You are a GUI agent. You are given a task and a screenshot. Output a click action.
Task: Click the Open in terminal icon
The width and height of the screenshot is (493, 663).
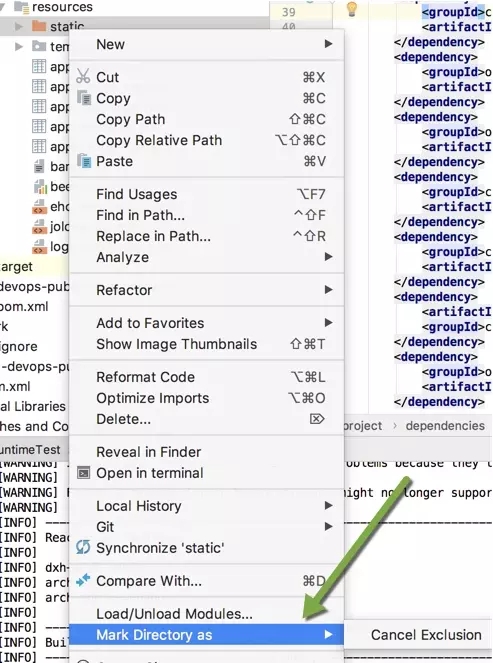click(x=83, y=472)
